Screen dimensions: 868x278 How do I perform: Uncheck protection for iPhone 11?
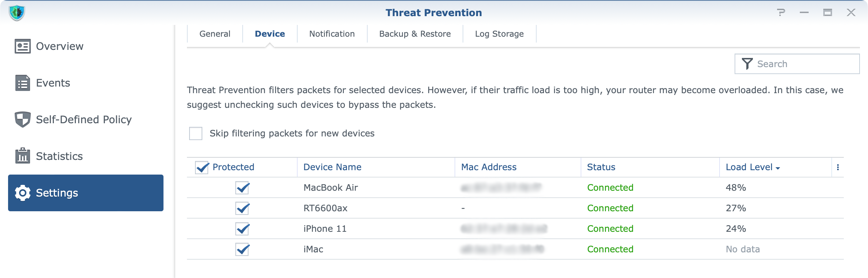(x=242, y=229)
